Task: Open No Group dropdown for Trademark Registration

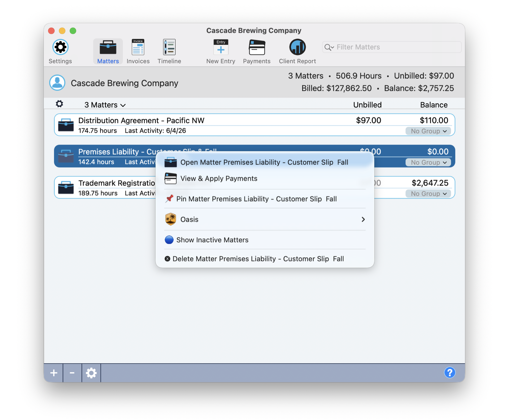Action: [x=428, y=194]
